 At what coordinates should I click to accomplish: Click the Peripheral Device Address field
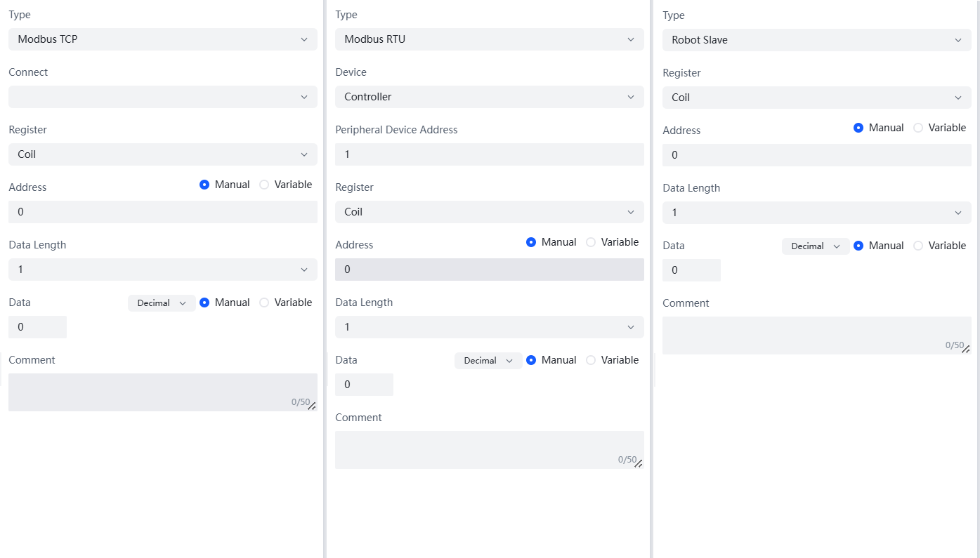(489, 154)
